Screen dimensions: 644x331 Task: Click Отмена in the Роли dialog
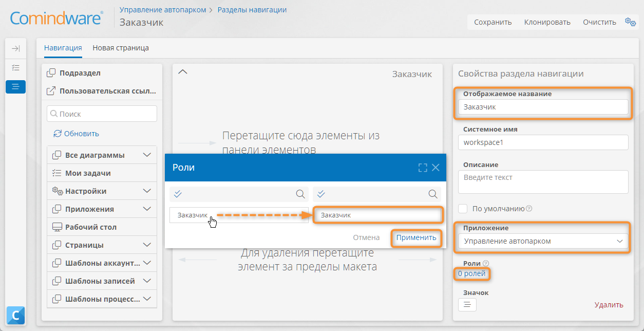pyautogui.click(x=366, y=237)
